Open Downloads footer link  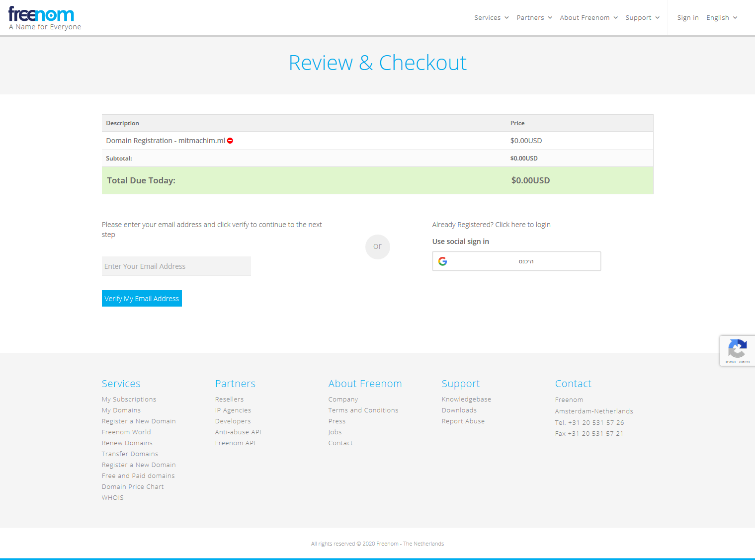tap(459, 410)
